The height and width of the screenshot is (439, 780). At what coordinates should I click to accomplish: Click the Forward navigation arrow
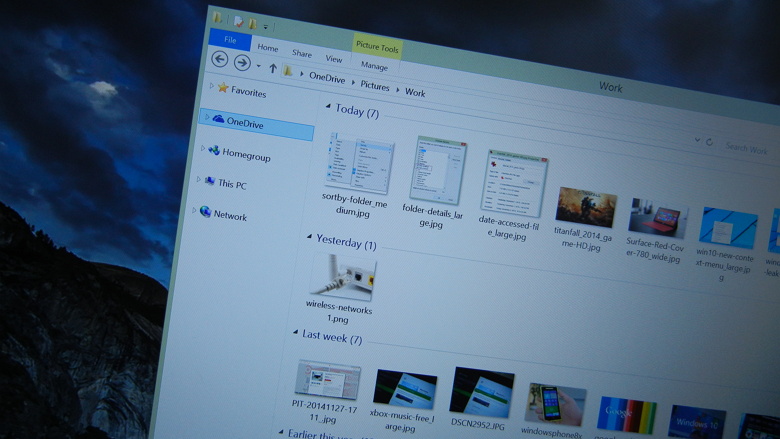coord(242,62)
